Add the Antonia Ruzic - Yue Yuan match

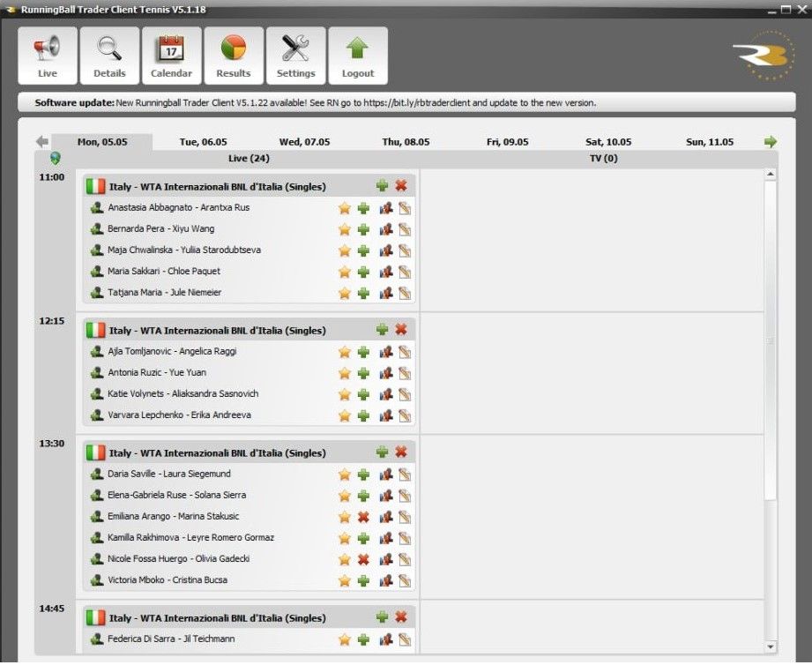363,373
